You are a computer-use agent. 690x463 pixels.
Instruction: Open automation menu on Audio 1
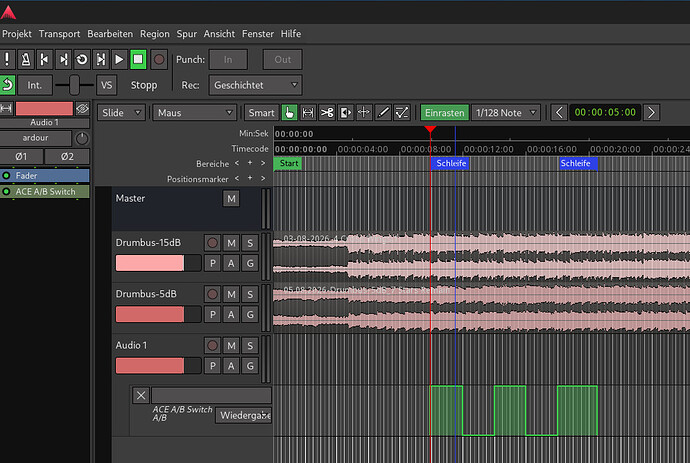click(231, 366)
